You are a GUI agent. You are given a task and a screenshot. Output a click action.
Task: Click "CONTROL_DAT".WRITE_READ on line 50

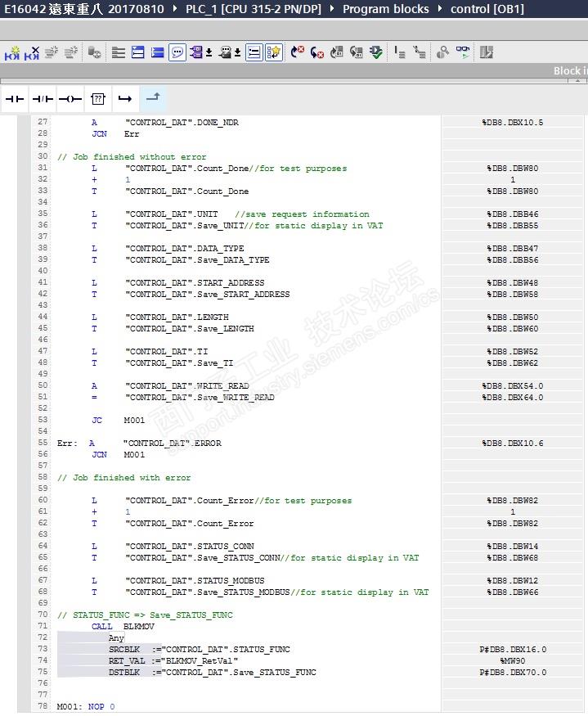coord(187,386)
